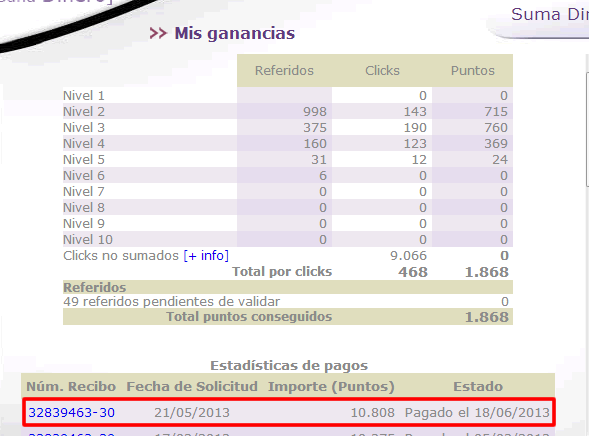589x436 pixels.
Task: Click the 'Nivel 7' row label
Action: (84, 192)
